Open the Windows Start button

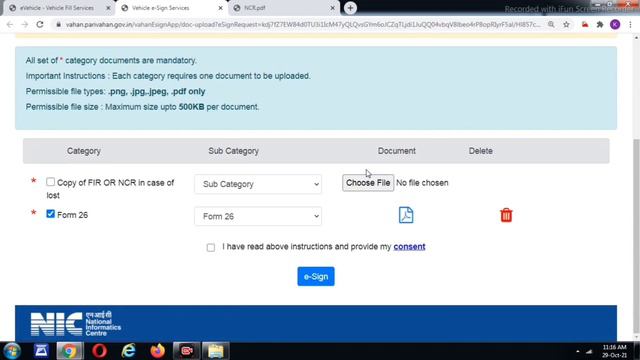click(12, 351)
